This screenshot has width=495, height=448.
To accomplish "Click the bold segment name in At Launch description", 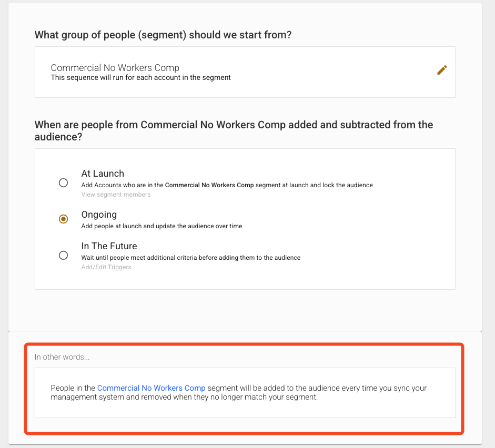I will coord(209,185).
